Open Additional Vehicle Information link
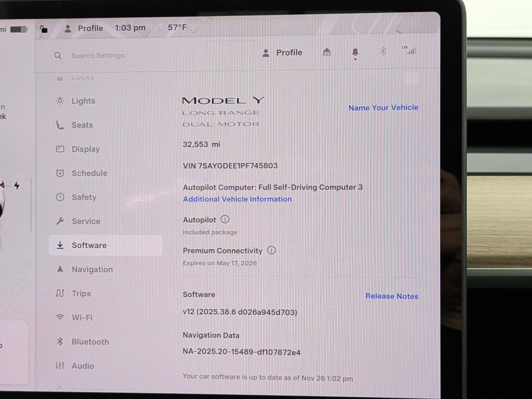 (x=237, y=199)
